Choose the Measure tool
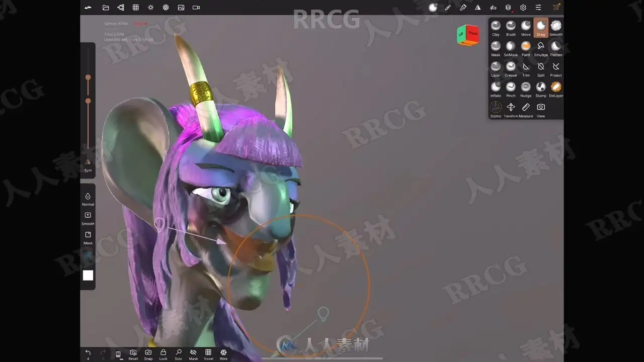This screenshot has width=644, height=362. pos(526,110)
